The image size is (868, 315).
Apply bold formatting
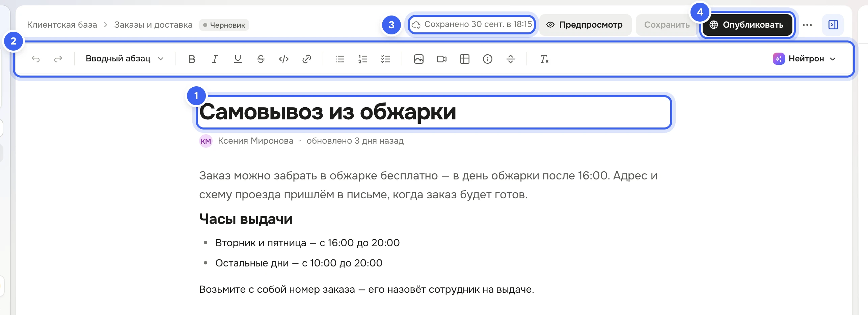192,59
